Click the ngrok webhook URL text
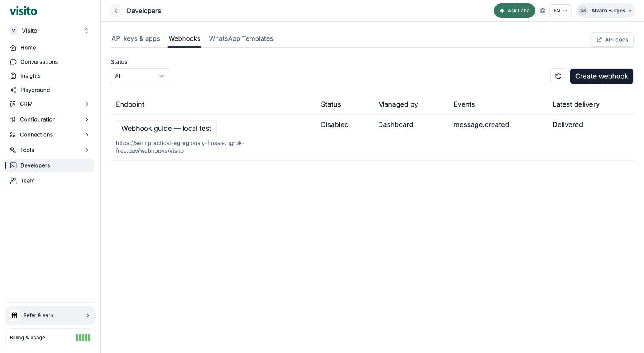644x353 pixels. [180, 147]
